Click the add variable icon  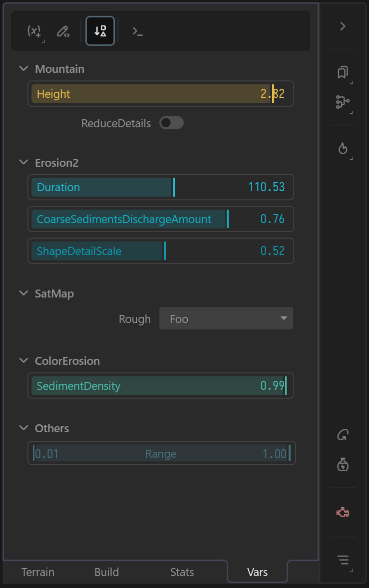[x=34, y=31]
